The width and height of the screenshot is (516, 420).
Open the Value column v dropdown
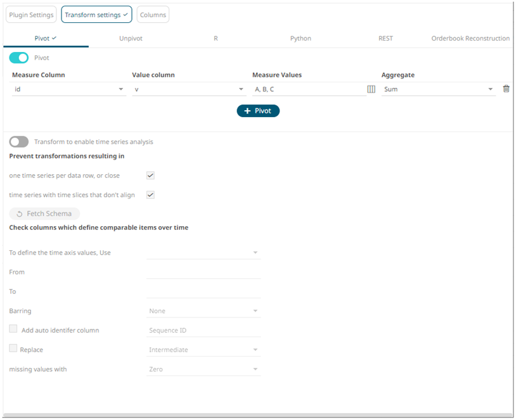coord(189,89)
